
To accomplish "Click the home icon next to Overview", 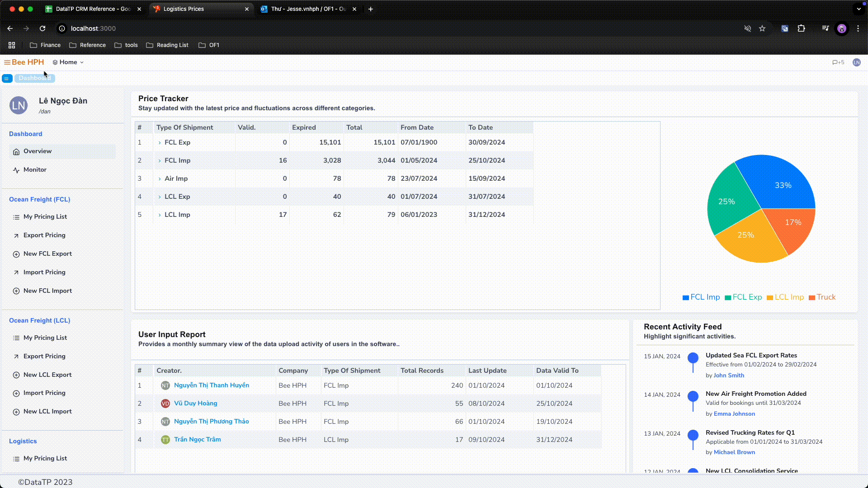I will pos(16,152).
